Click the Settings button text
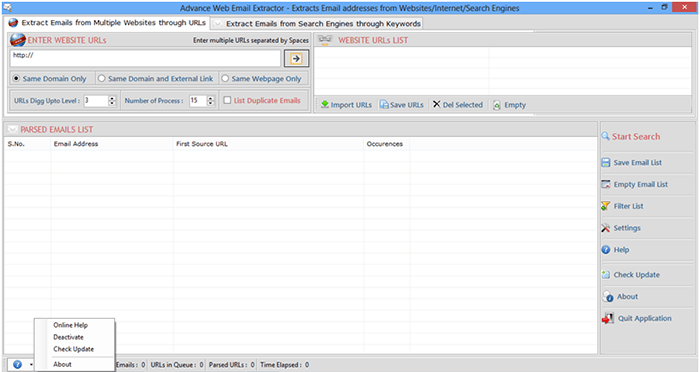 pyautogui.click(x=627, y=228)
